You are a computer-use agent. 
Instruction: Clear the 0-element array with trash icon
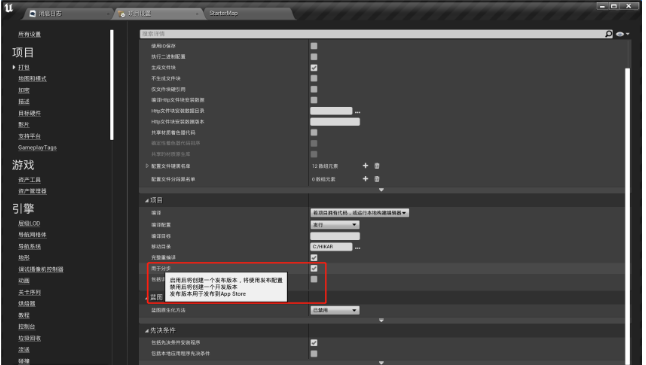377,179
